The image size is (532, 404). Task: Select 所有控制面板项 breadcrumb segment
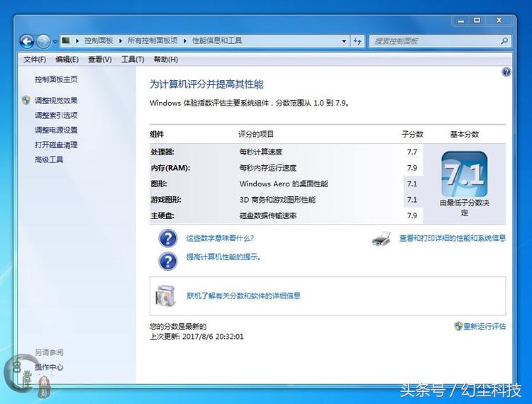click(153, 40)
